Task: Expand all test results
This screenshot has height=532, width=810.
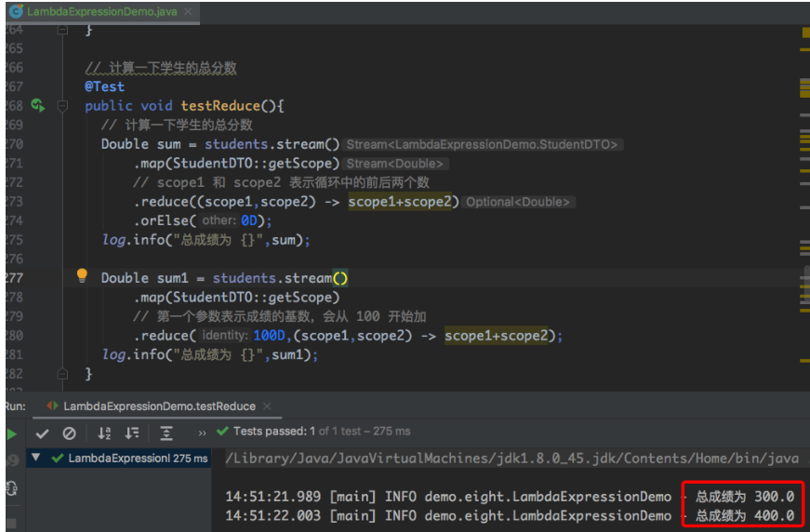Action: pos(166,432)
